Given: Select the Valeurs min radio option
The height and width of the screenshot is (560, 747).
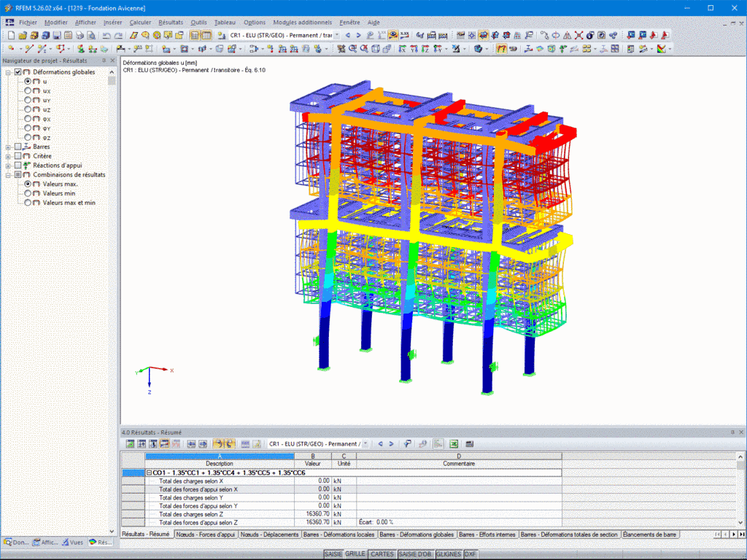Looking at the screenshot, I should (28, 193).
